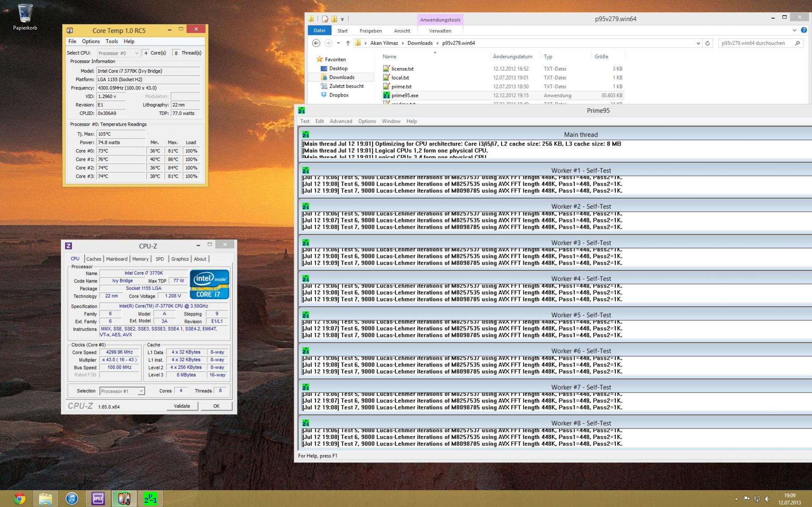
Task: Switch to CPU-Z Graphics tab
Action: tap(180, 259)
